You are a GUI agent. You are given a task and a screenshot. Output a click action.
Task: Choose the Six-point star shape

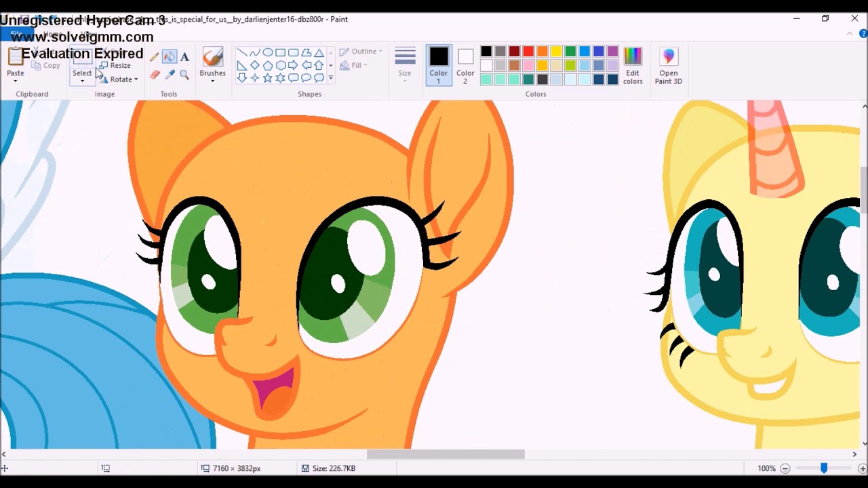[281, 78]
